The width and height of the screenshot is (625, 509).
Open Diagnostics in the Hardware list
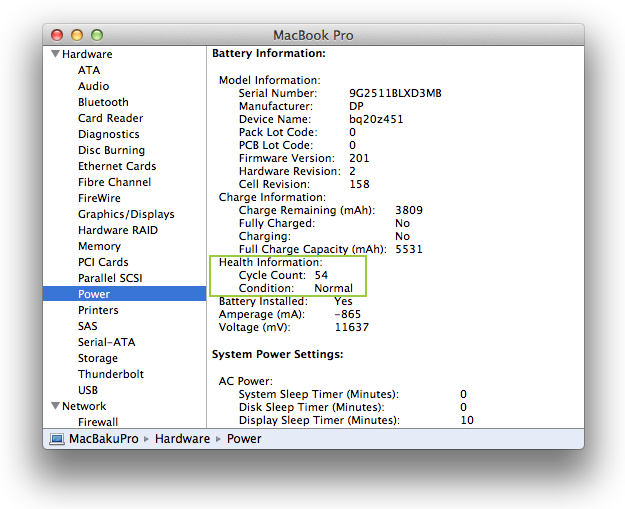point(109,134)
